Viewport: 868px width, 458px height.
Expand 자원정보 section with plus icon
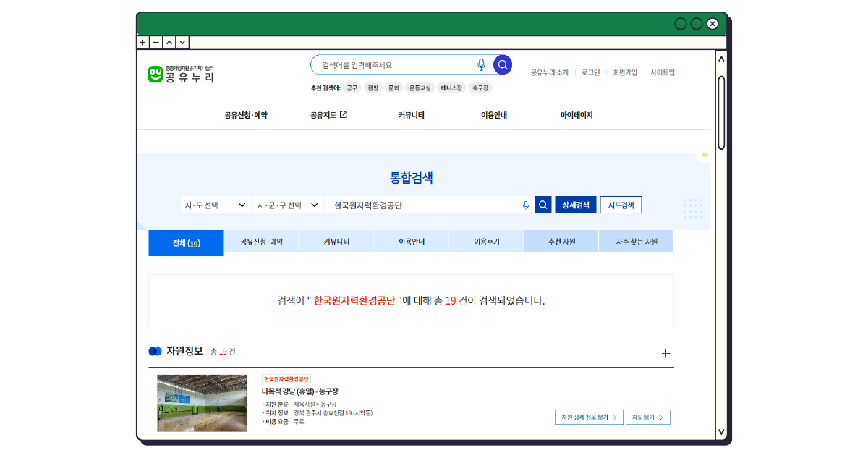tap(666, 353)
